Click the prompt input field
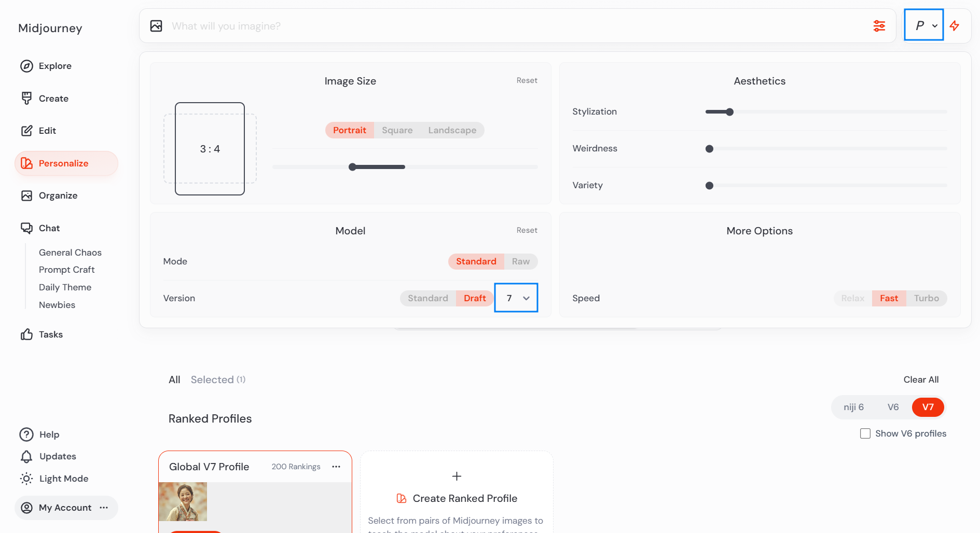 [519, 26]
